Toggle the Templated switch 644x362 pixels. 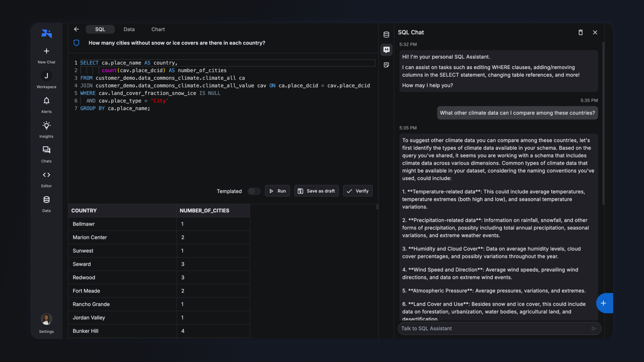(254, 191)
